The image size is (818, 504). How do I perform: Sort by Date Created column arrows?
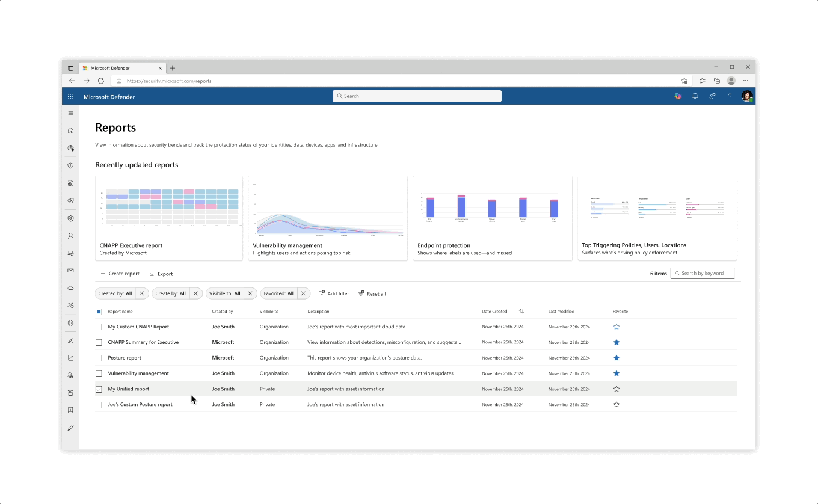[521, 312]
